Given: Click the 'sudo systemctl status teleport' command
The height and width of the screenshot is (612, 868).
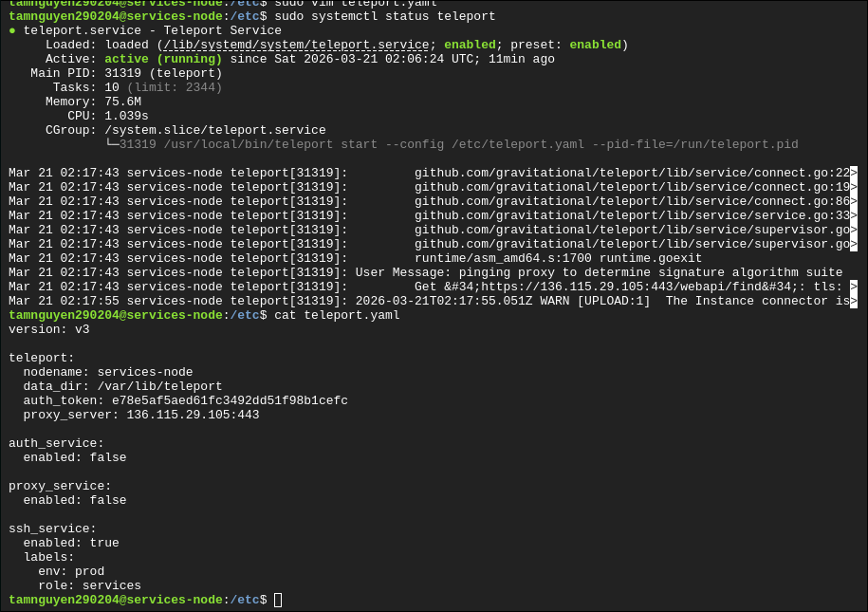Looking at the screenshot, I should (x=385, y=17).
